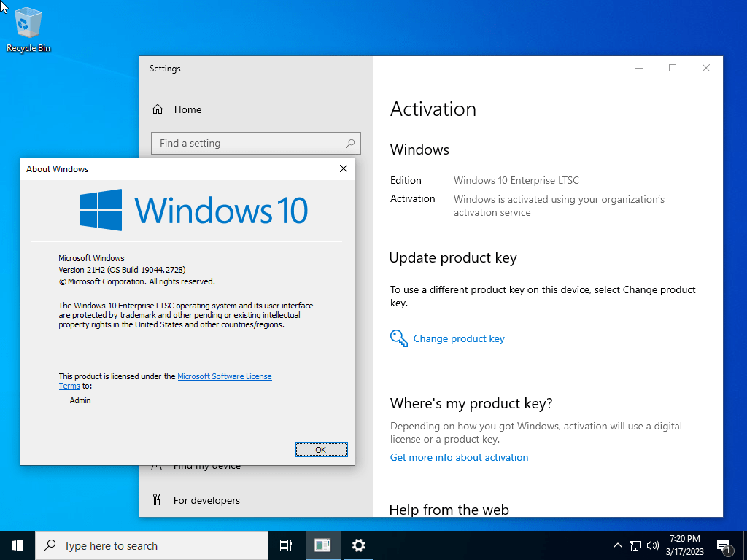Select the active app icon on the taskbar
This screenshot has width=747, height=560.
(321, 545)
